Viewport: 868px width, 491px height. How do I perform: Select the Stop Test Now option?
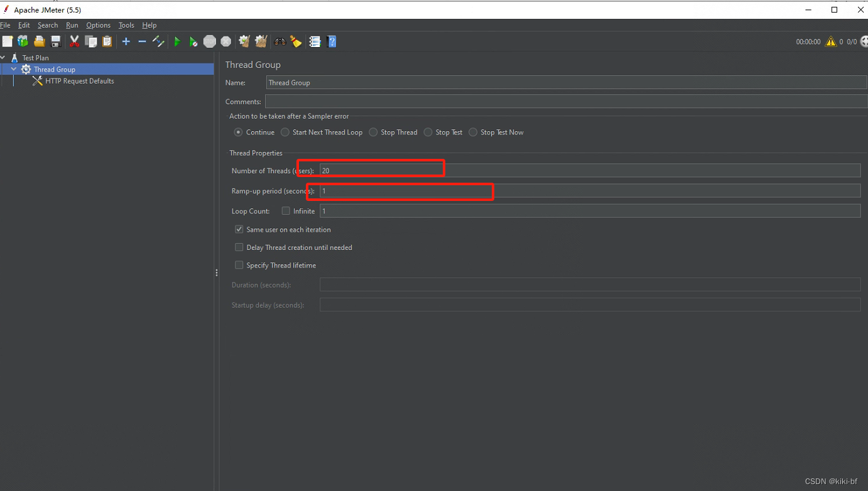473,132
